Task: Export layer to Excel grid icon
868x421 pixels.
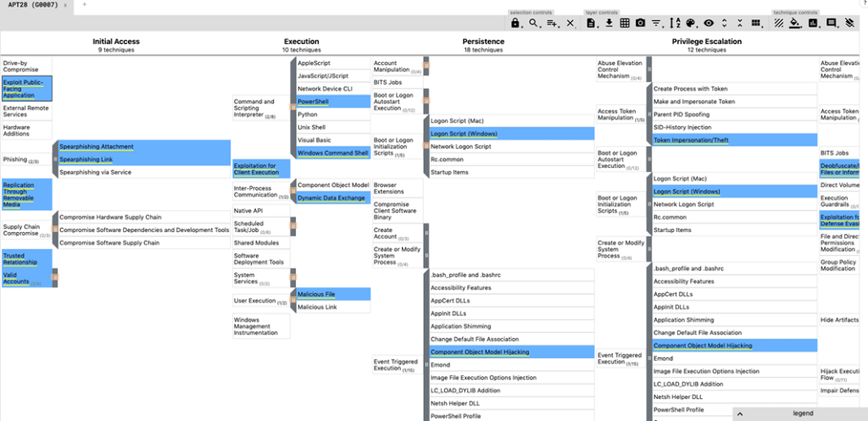Action: 625,23
